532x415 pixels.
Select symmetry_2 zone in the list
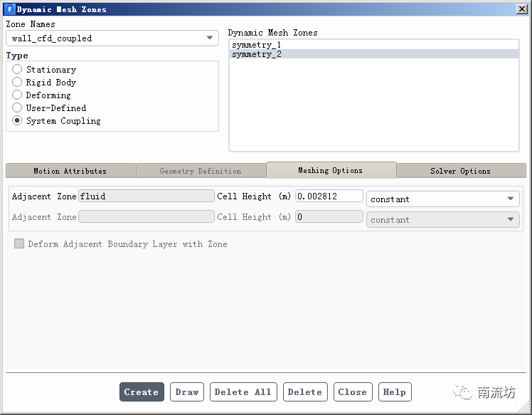coord(256,54)
